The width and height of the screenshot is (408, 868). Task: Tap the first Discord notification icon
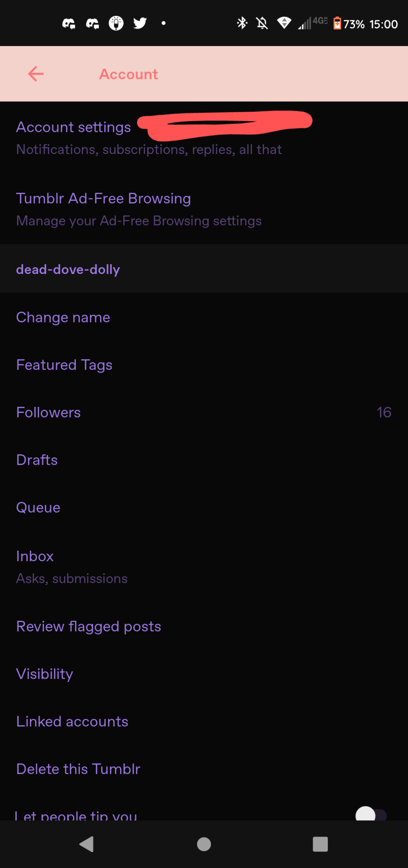(x=69, y=23)
